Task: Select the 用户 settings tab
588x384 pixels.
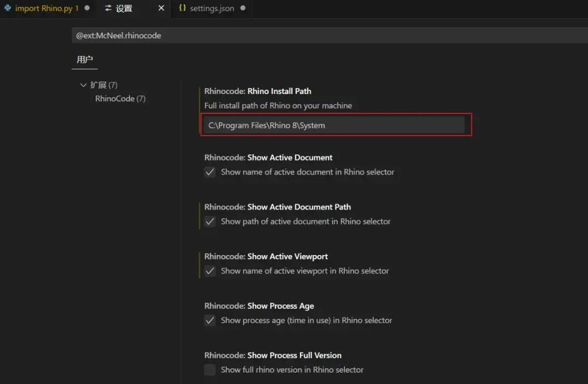Action: (84, 60)
